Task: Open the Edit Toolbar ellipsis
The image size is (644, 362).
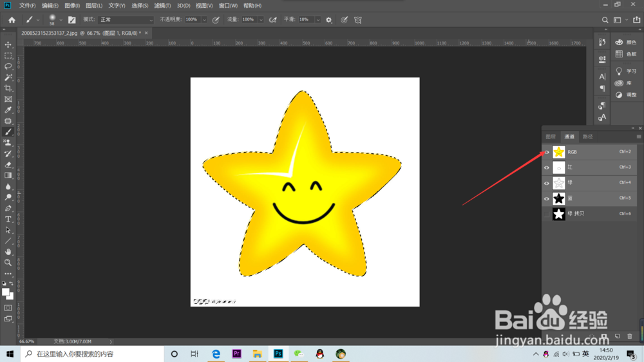Action: pos(8,274)
